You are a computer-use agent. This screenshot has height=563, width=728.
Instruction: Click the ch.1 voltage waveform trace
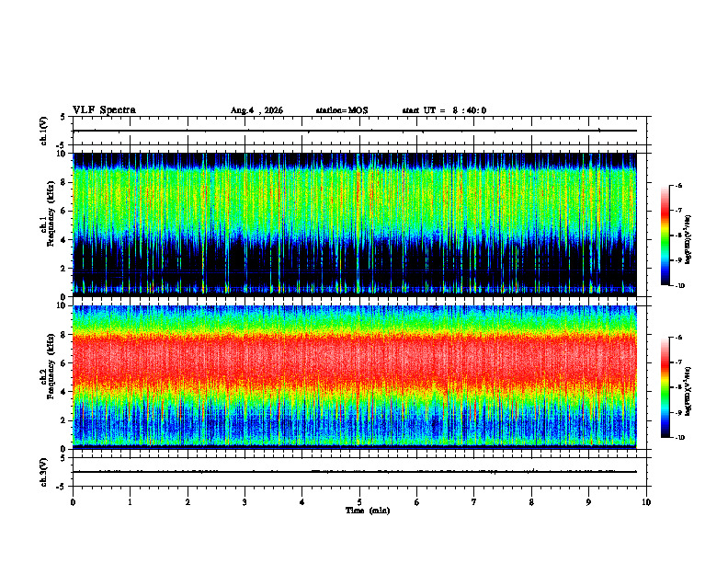pos(354,131)
